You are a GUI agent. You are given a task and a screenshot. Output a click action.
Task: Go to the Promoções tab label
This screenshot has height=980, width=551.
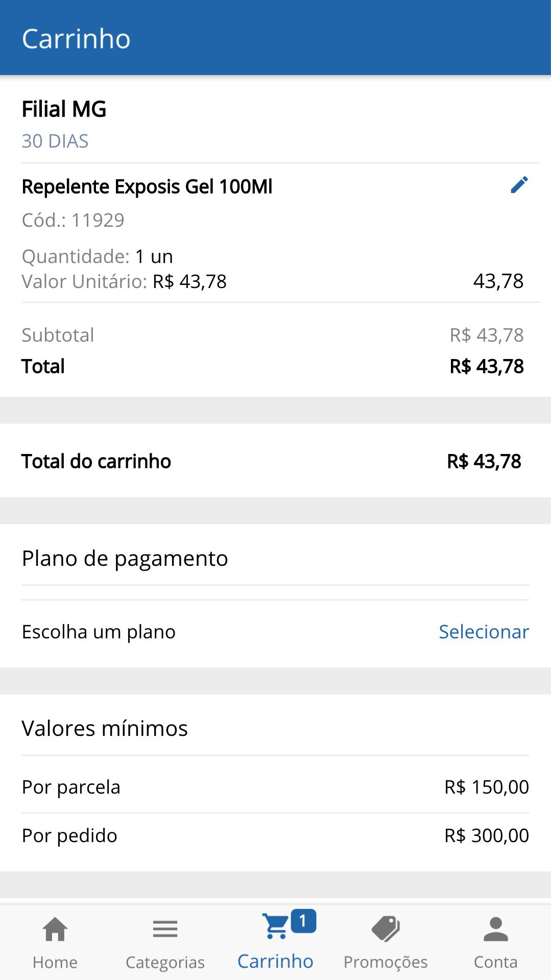(x=386, y=962)
